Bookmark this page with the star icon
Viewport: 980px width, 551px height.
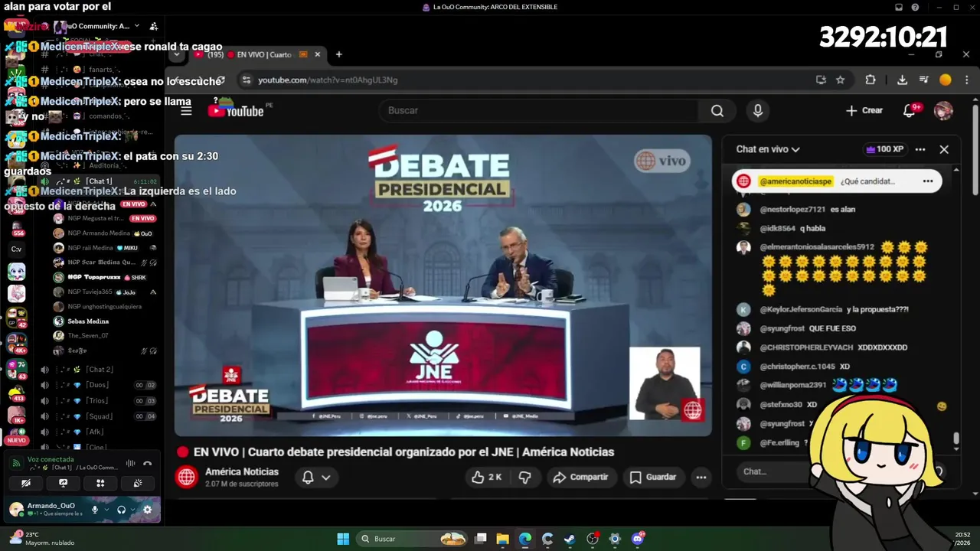[x=840, y=80]
